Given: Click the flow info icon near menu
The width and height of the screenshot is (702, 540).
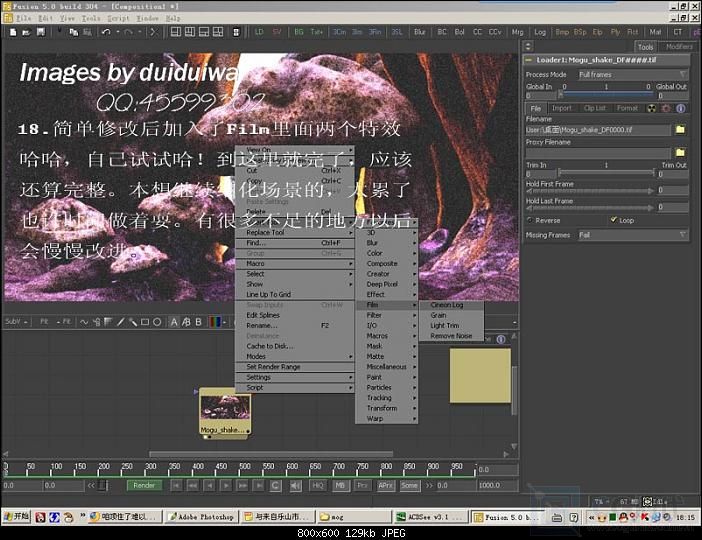Looking at the screenshot, I should pos(501,339).
